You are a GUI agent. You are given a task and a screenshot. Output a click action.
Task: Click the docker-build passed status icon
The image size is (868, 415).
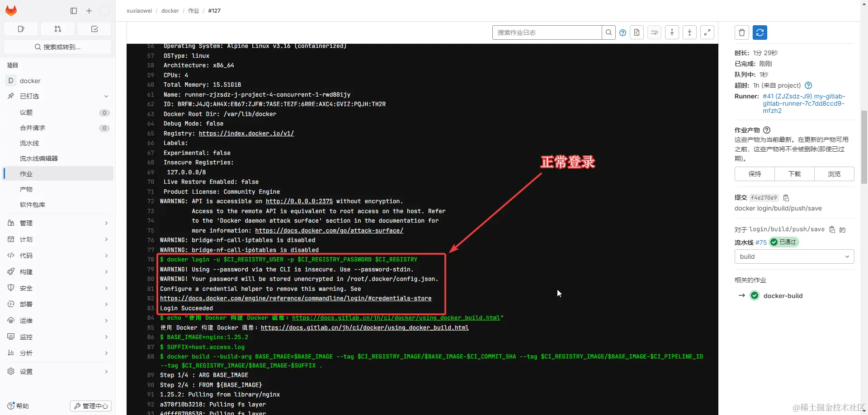point(755,296)
